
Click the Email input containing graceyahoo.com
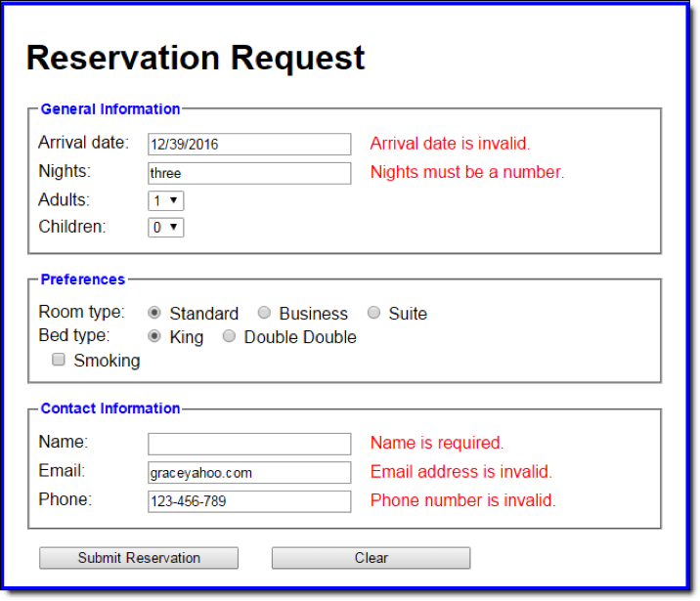249,473
